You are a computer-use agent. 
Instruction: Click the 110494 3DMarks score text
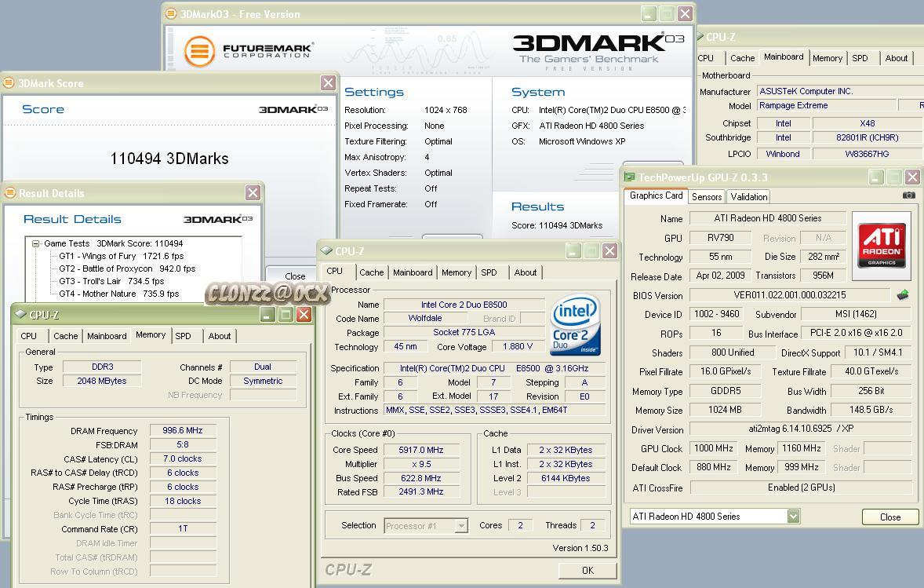tap(169, 159)
